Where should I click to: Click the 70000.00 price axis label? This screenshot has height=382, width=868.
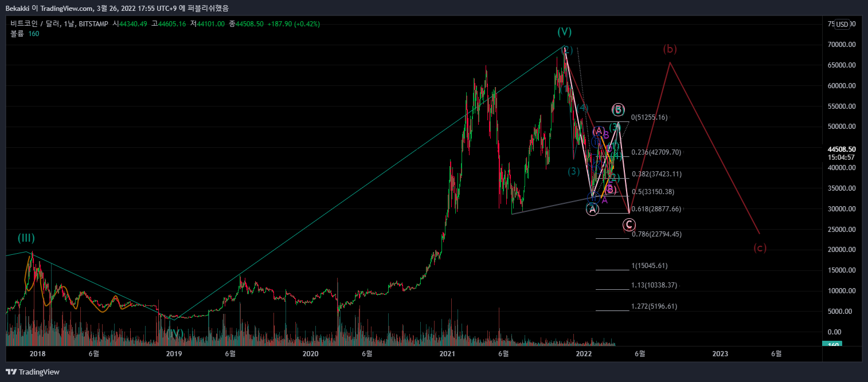coord(842,45)
